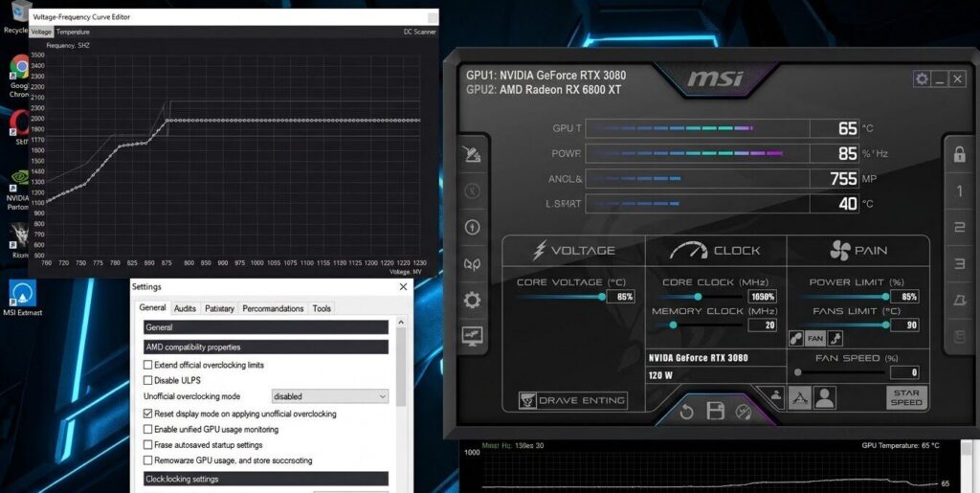Click the Core Clock slider handle

[698, 297]
